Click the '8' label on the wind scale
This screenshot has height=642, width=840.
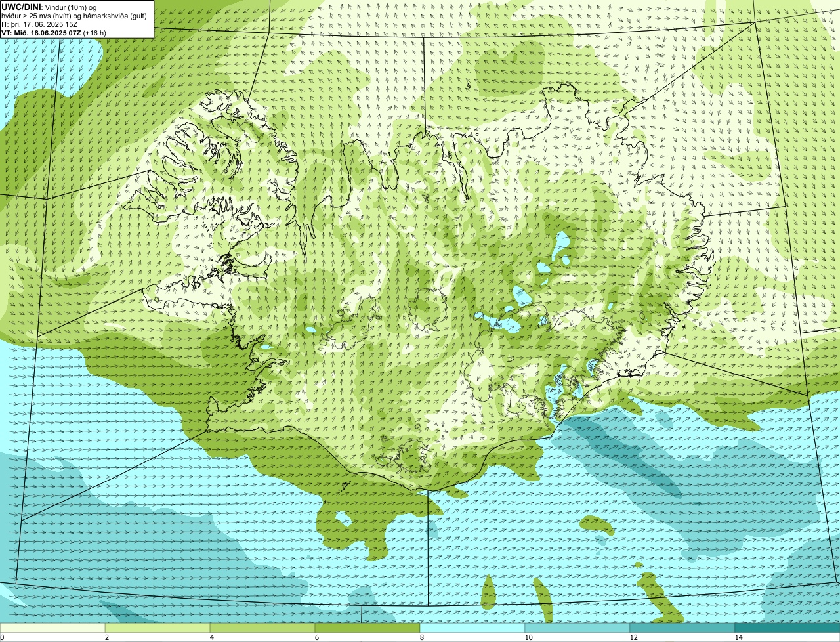click(x=421, y=637)
